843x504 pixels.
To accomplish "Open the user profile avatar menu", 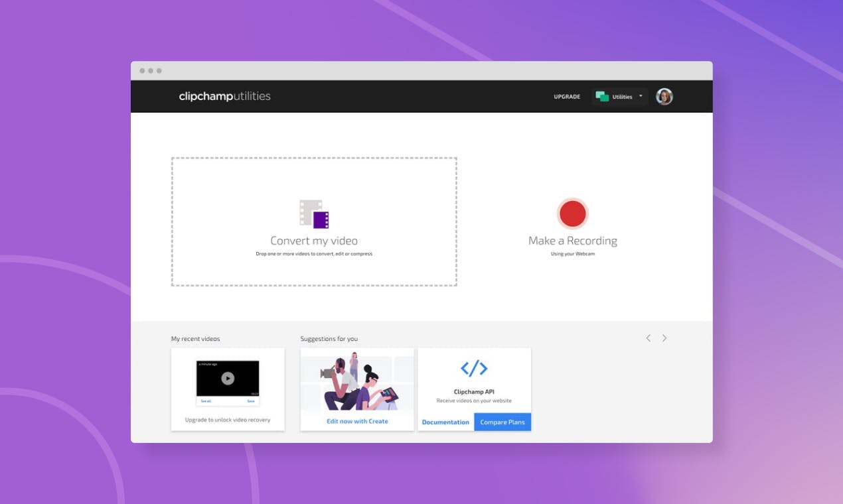I will (664, 97).
